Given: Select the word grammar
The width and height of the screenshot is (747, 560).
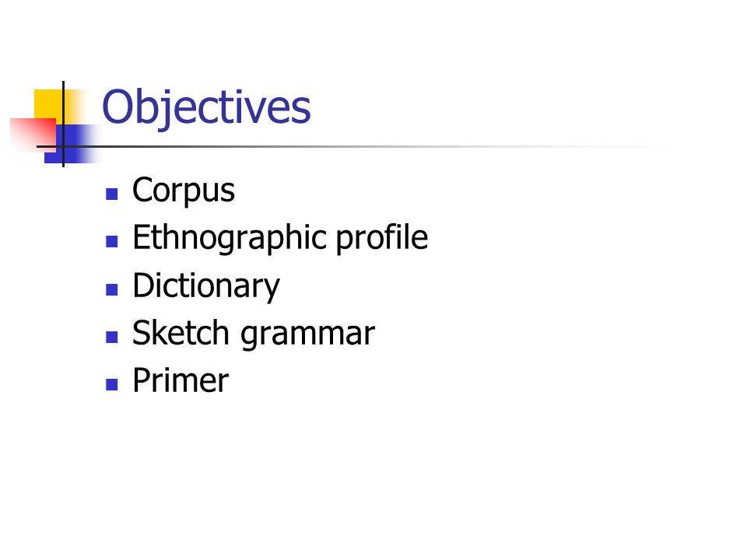Looking at the screenshot, I should (308, 336).
